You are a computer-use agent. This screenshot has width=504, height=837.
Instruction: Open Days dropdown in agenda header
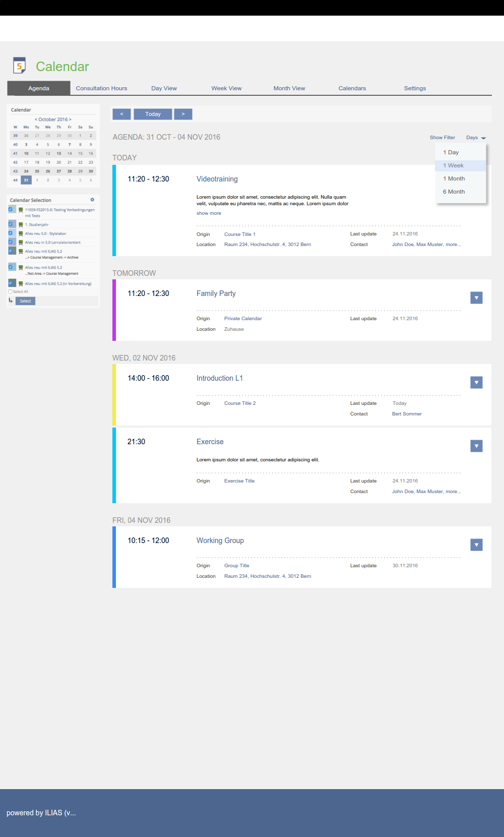point(476,138)
